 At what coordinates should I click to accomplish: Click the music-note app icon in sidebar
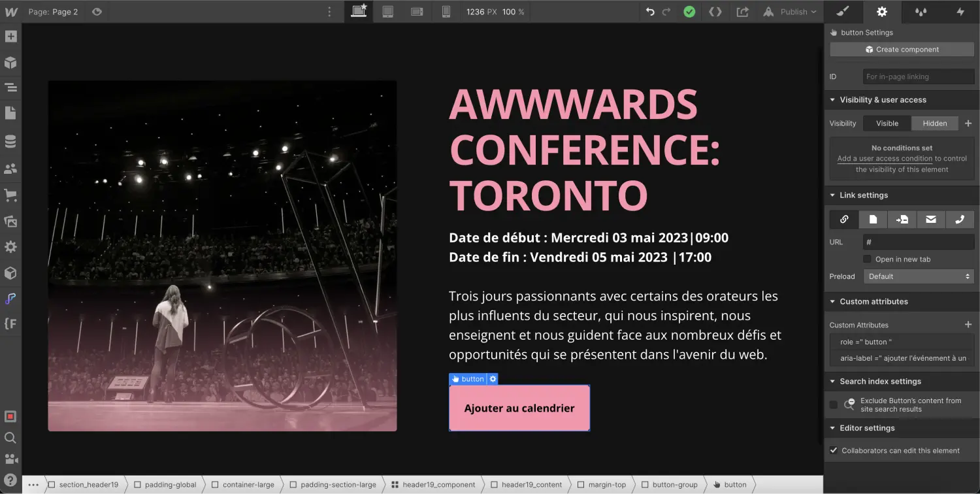10,299
